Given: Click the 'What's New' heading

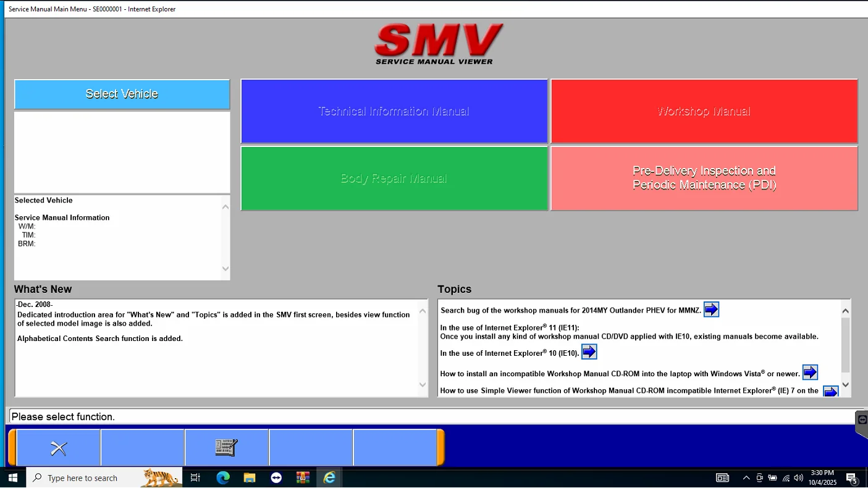Looking at the screenshot, I should coord(43,289).
